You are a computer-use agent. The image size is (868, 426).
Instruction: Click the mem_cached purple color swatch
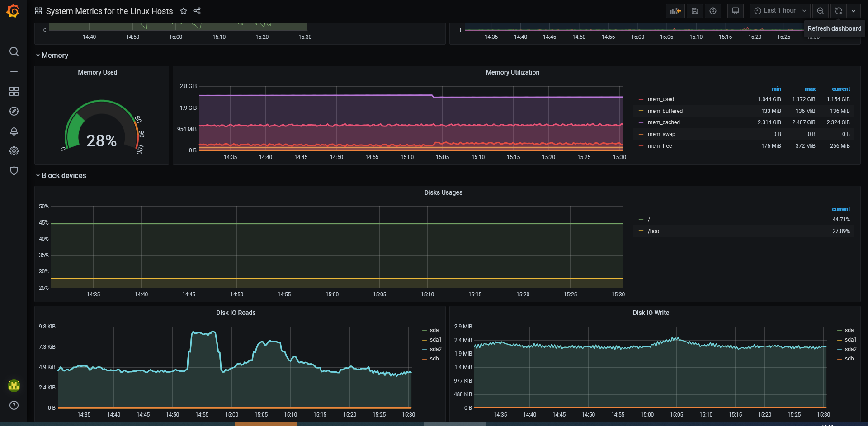[x=641, y=122]
